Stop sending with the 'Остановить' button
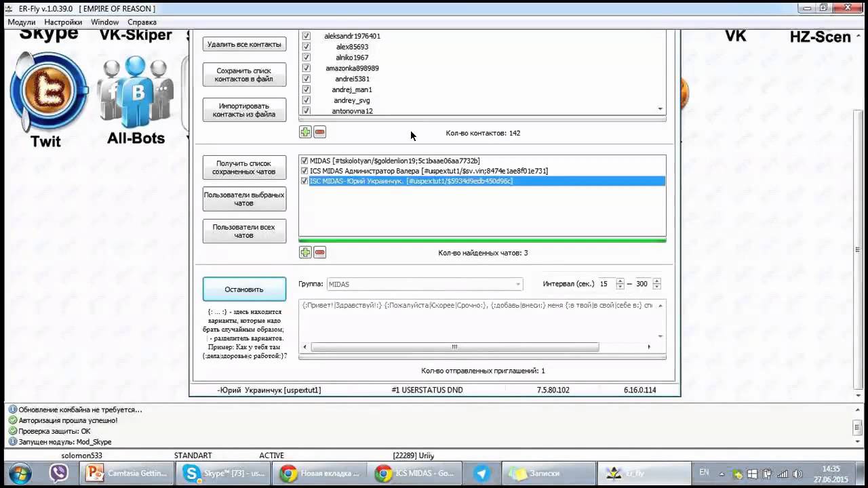868x488 pixels. pyautogui.click(x=244, y=289)
